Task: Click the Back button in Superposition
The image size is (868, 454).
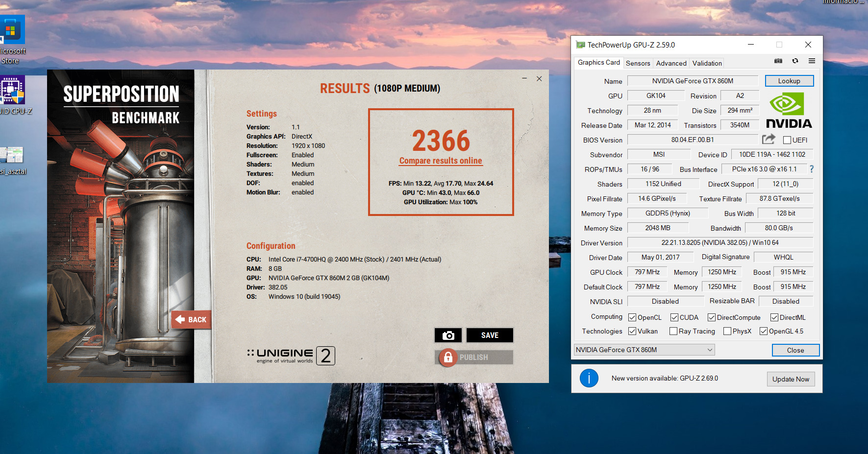Action: pyautogui.click(x=191, y=319)
